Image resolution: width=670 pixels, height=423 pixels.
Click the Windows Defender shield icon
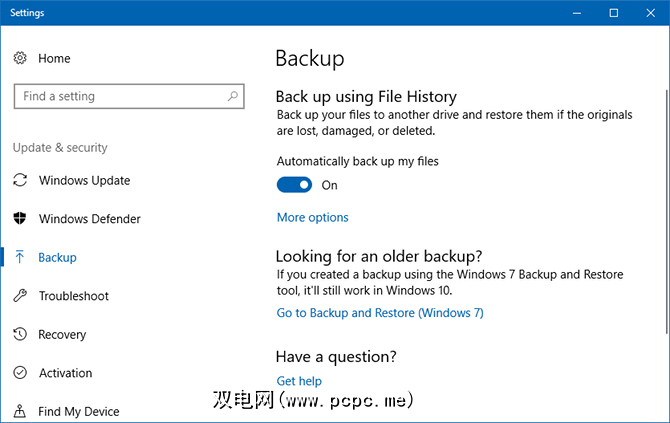pyautogui.click(x=20, y=219)
